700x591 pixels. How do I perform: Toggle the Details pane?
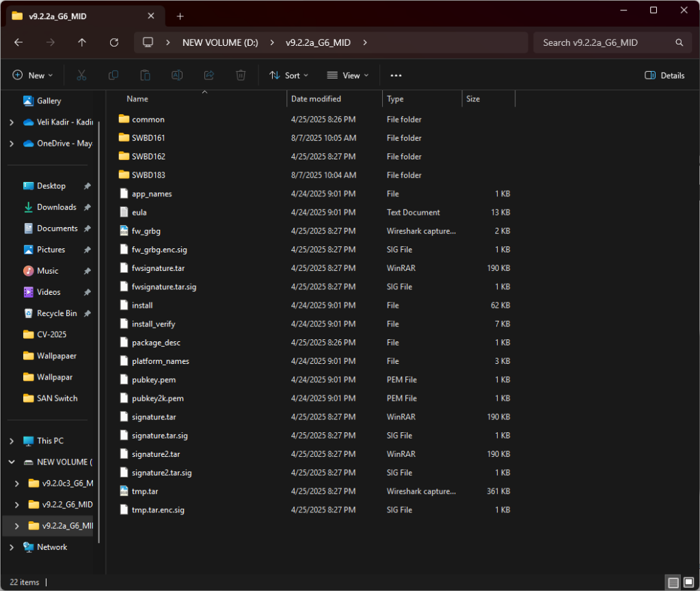pyautogui.click(x=664, y=75)
